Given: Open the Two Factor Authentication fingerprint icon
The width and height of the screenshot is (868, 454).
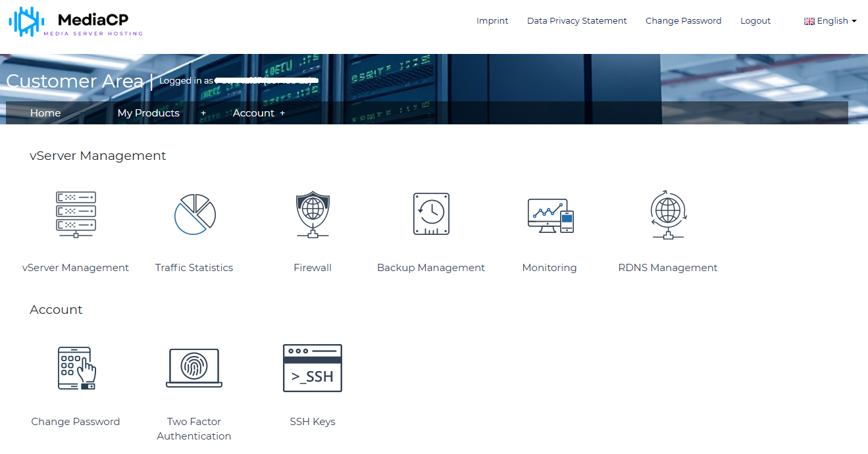Looking at the screenshot, I should click(194, 368).
